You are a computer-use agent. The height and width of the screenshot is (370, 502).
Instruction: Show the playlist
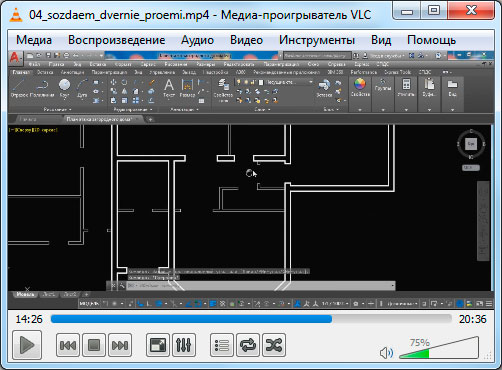point(222,345)
